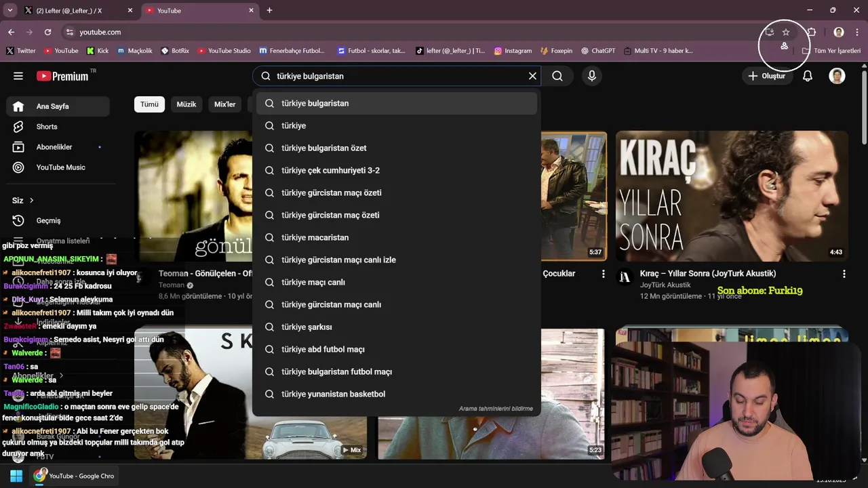The height and width of the screenshot is (488, 868).
Task: Open the Kick bookmark
Action: tap(98, 51)
